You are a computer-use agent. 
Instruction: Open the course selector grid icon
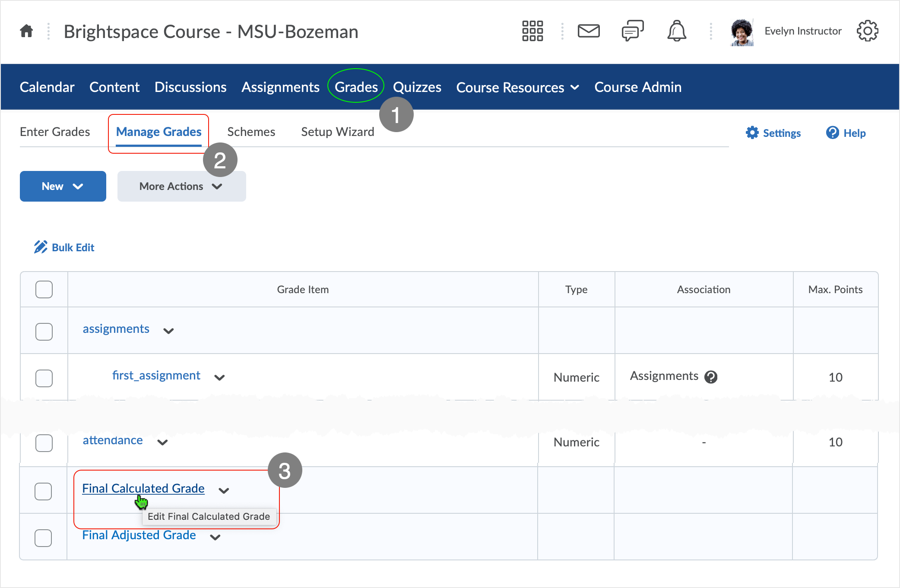[x=532, y=31]
